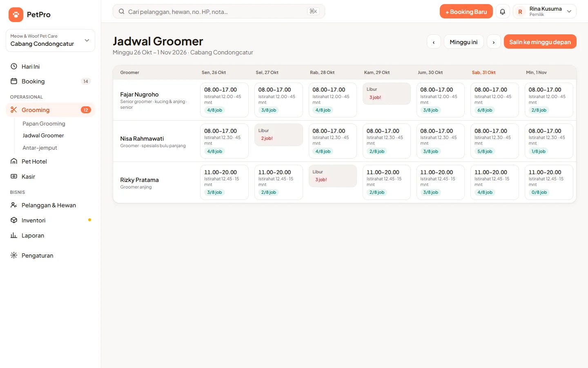Open notifications bell
This screenshot has width=588, height=368.
(x=503, y=11)
